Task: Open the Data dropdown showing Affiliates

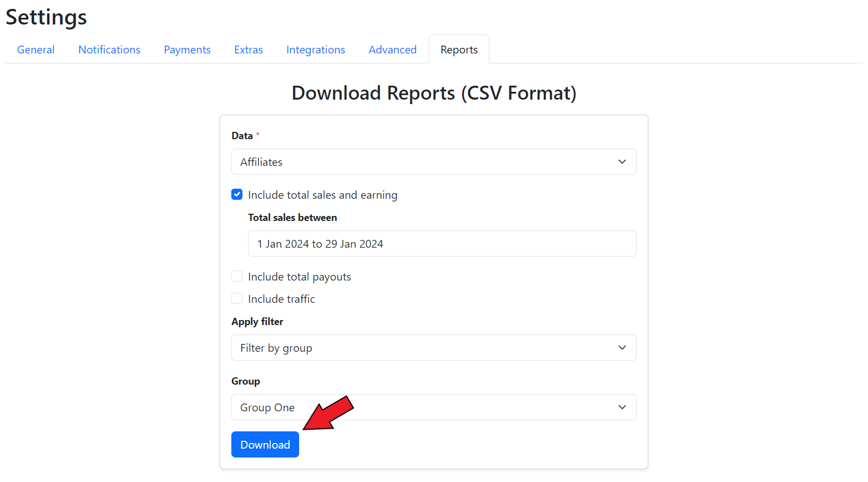Action: pos(433,162)
